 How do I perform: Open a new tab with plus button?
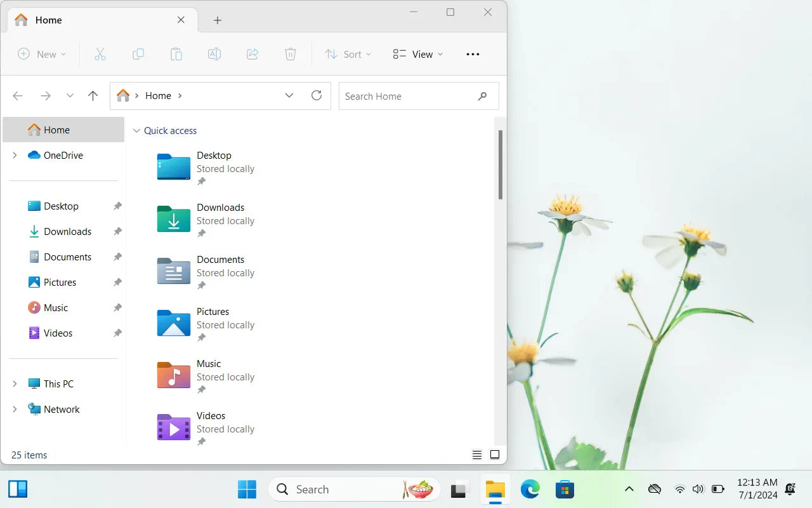[218, 20]
